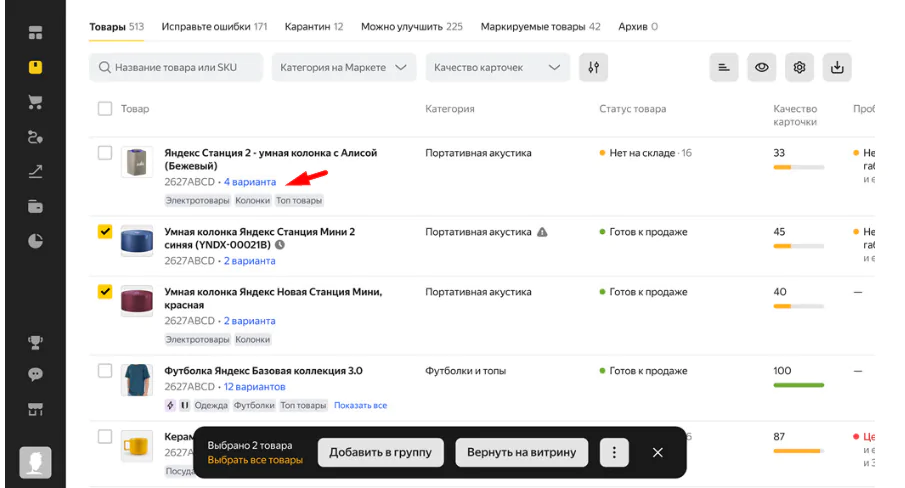Switch to Карантин 12 tab
The height and width of the screenshot is (488, 905).
click(314, 27)
